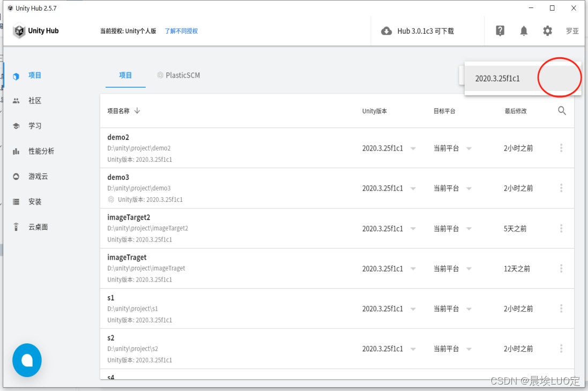Open 学习 in the sidebar

click(x=35, y=125)
